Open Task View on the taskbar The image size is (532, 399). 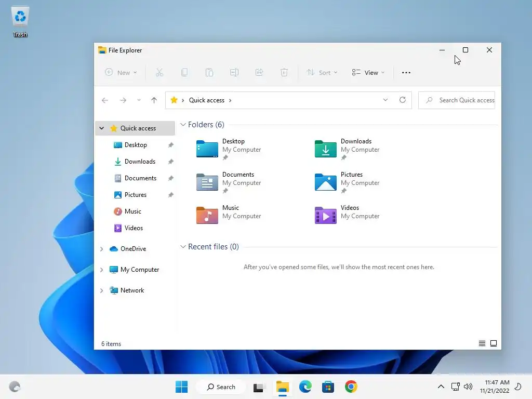tap(259, 387)
